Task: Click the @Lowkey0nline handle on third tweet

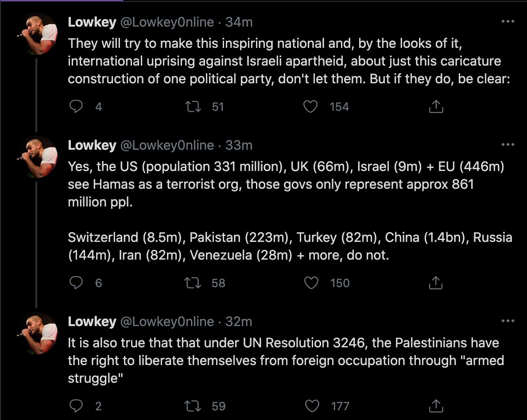Action: (167, 322)
